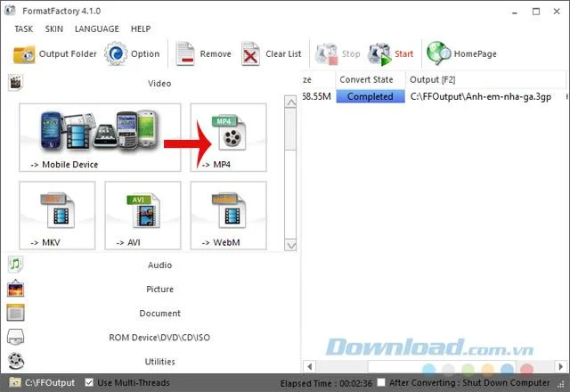Maximize the FormatFactory window
570x392 pixels.
[x=536, y=12]
